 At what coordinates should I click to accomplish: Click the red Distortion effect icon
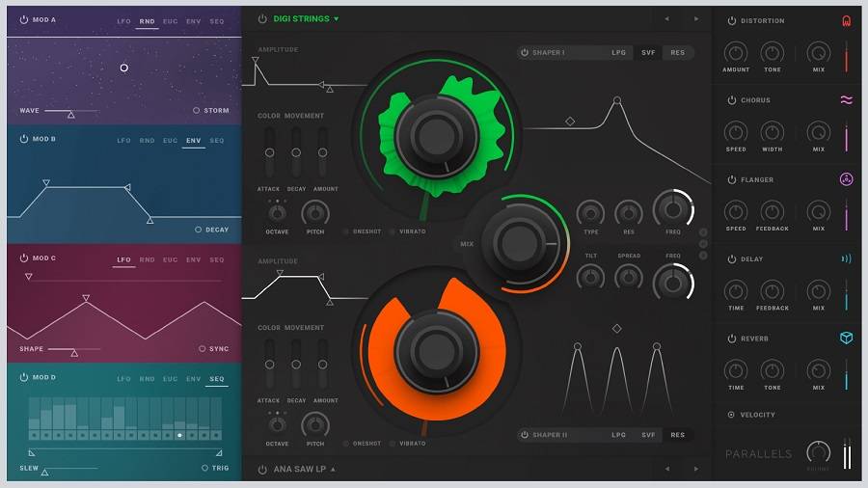click(x=846, y=20)
